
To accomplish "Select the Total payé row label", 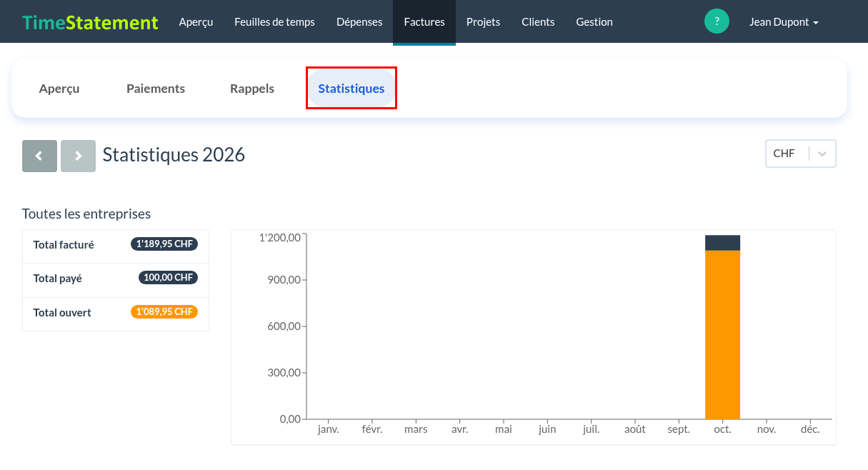I will 58,279.
